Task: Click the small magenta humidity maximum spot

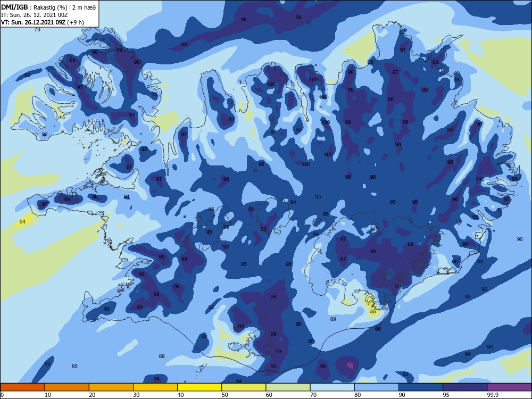Action: (x=350, y=365)
